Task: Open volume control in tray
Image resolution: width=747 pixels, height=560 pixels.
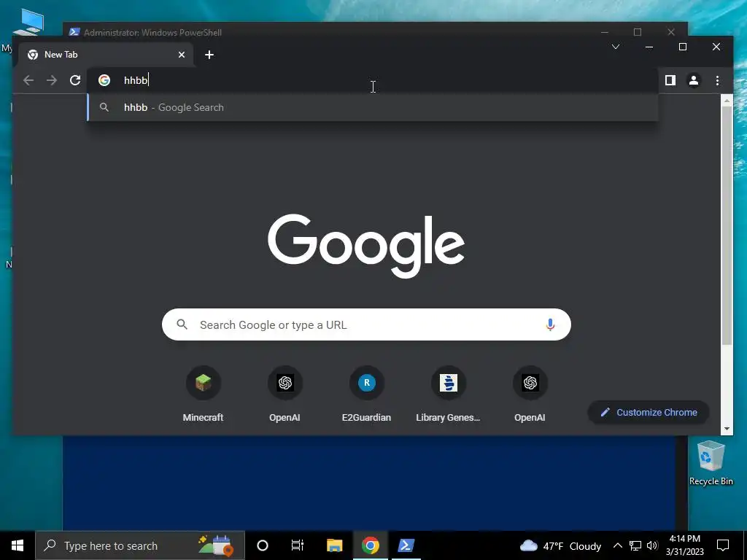Action: point(652,545)
